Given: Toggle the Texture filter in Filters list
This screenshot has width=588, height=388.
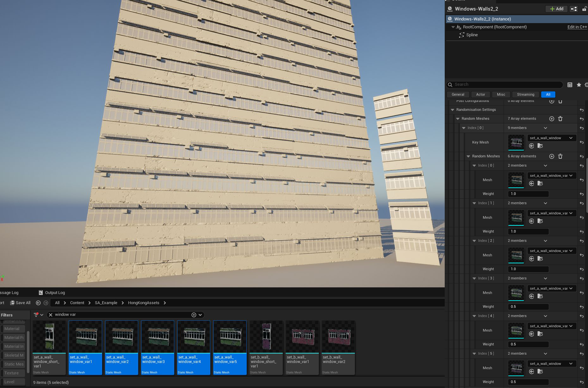Looking at the screenshot, I should 12,373.
